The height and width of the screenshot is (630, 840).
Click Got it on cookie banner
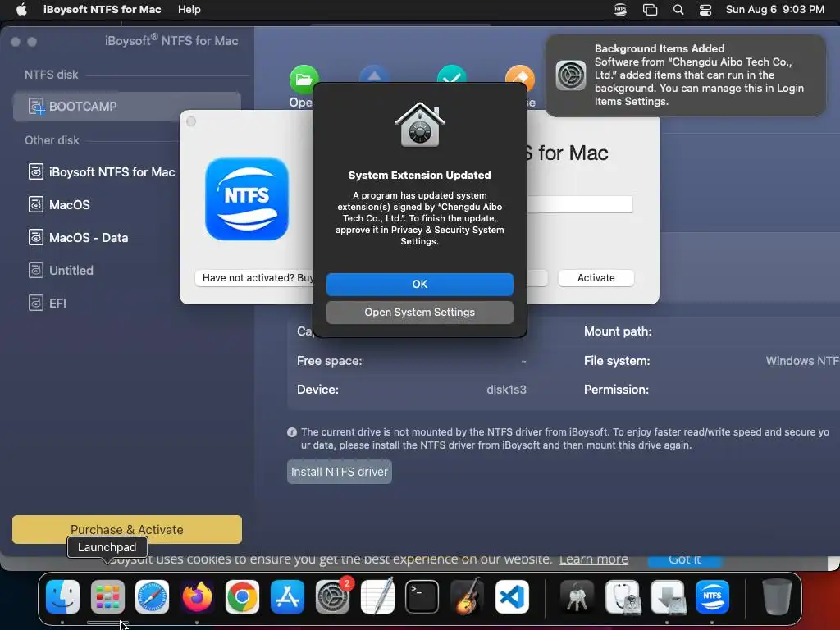[685, 559]
